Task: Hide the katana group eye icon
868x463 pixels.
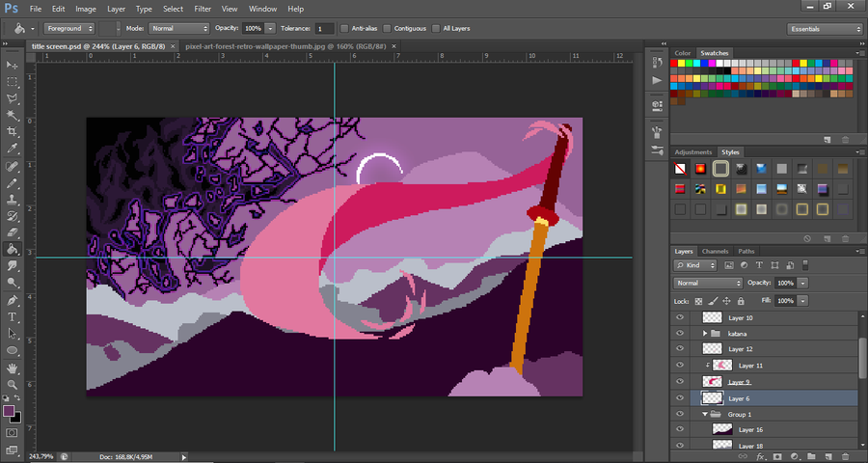Action: tap(680, 334)
